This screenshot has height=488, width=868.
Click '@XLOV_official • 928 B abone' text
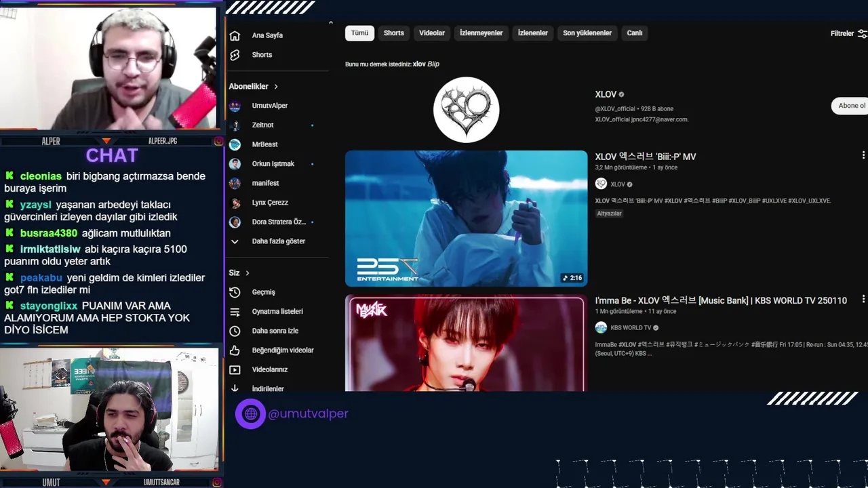(634, 109)
